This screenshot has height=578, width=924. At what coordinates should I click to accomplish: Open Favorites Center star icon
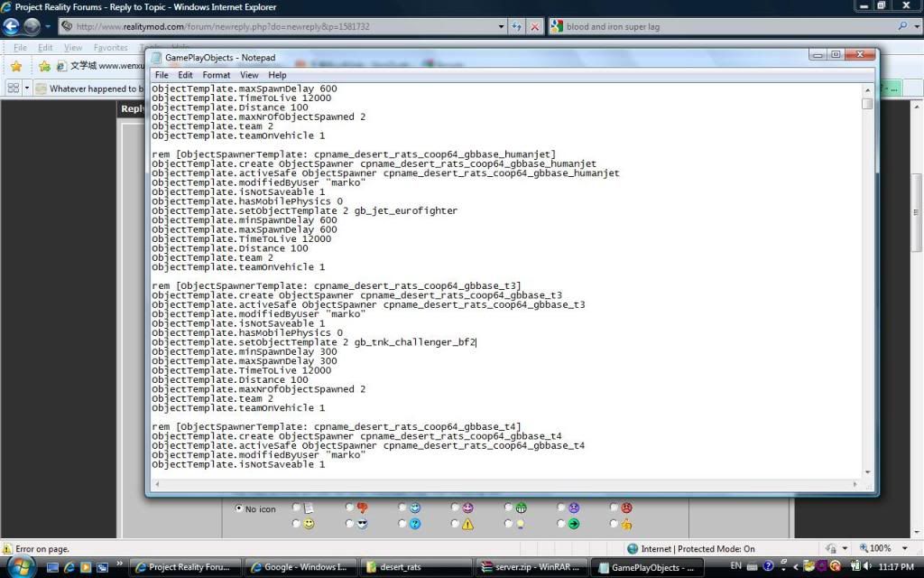coord(16,66)
